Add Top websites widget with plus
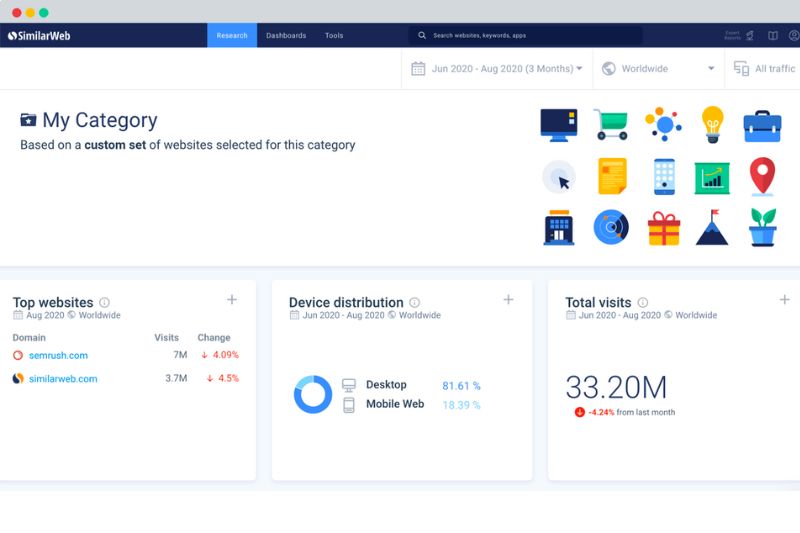 pos(232,299)
